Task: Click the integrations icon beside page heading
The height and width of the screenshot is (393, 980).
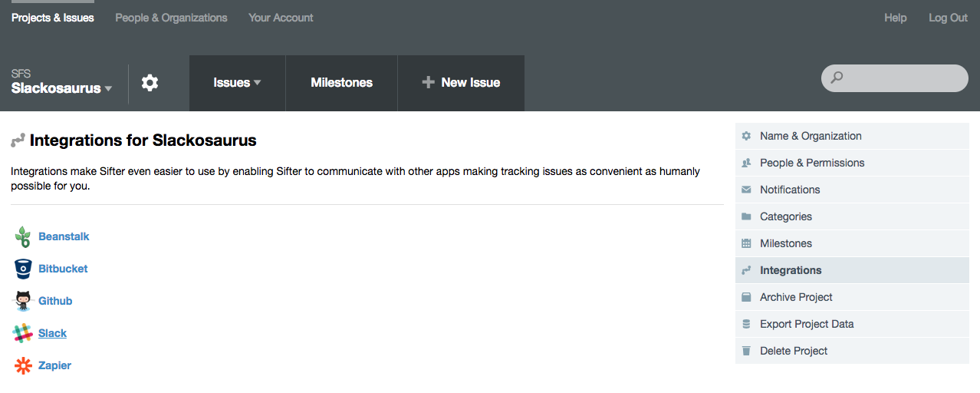Action: pos(18,140)
